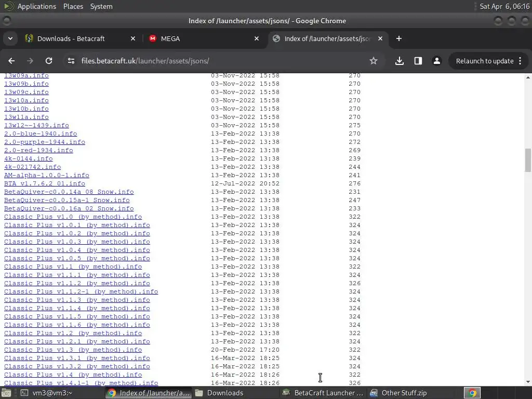The height and width of the screenshot is (399, 532).
Task: Switch to BetaCraft Launcher taskbar item
Action: [x=323, y=393]
